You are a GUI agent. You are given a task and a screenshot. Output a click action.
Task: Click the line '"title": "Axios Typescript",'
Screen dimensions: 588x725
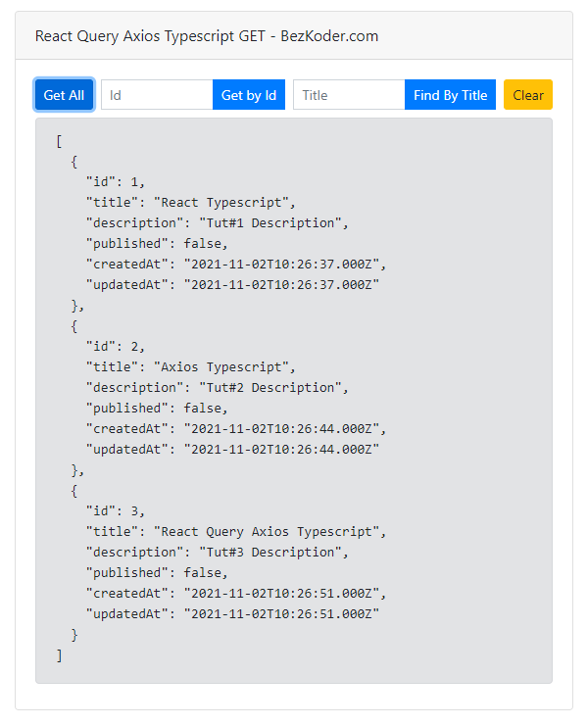[x=190, y=367]
